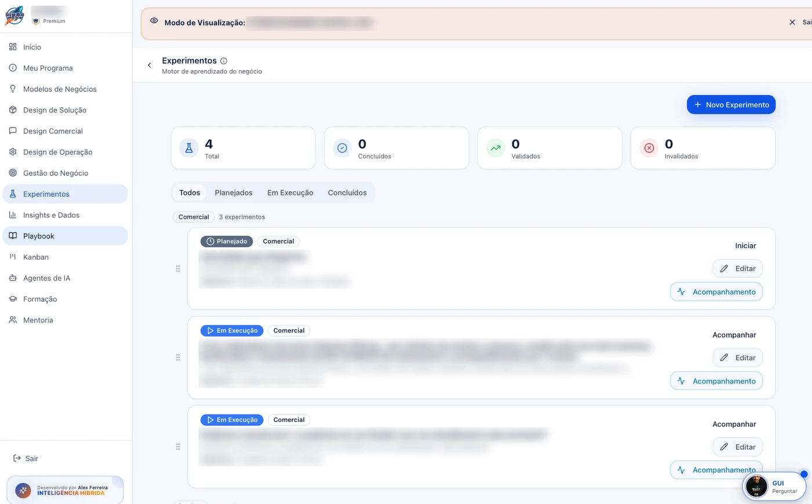Create a Novo Experimento
The image size is (812, 504).
tap(731, 104)
